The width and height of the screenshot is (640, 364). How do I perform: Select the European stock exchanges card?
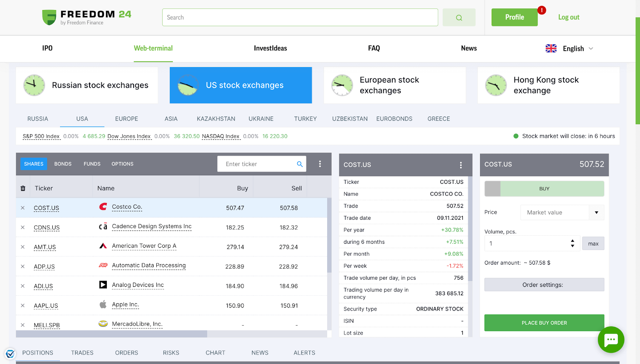pyautogui.click(x=395, y=85)
